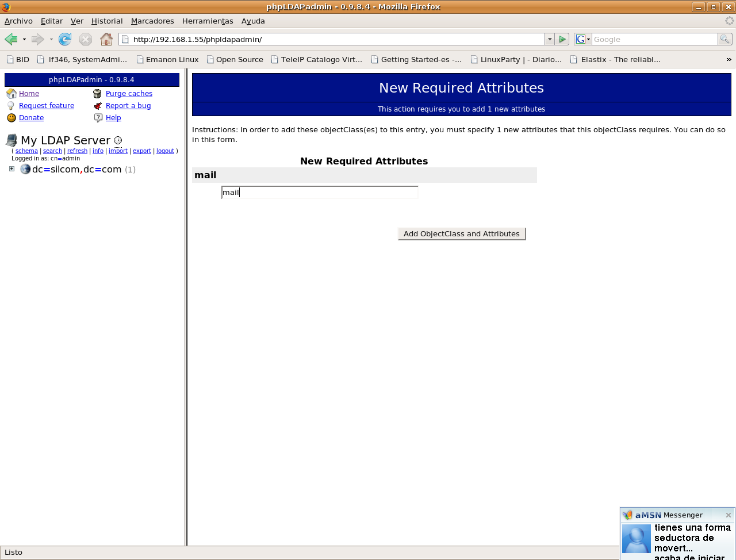Click the schema link under My LDAP Server
Viewport: 736px width, 560px height.
26,151
